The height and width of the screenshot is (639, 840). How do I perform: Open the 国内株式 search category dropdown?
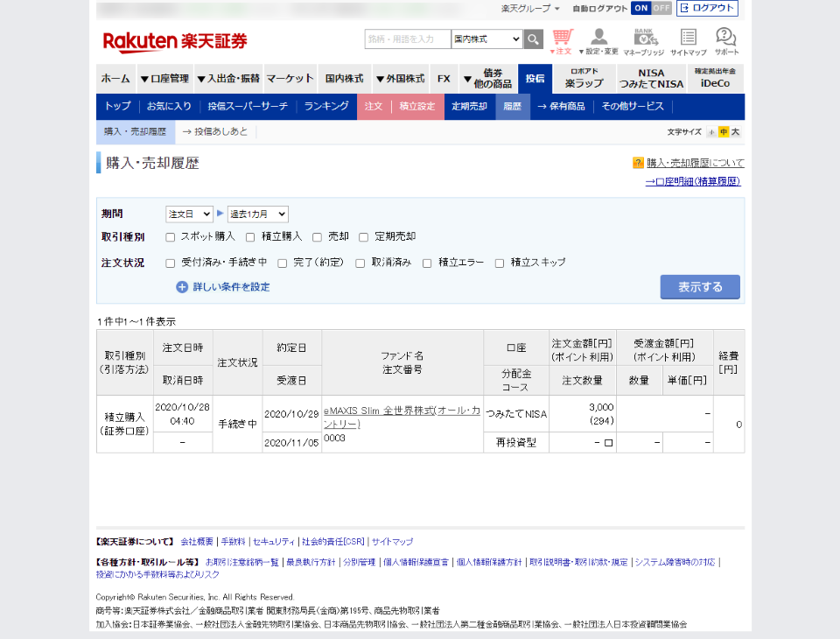tap(486, 39)
